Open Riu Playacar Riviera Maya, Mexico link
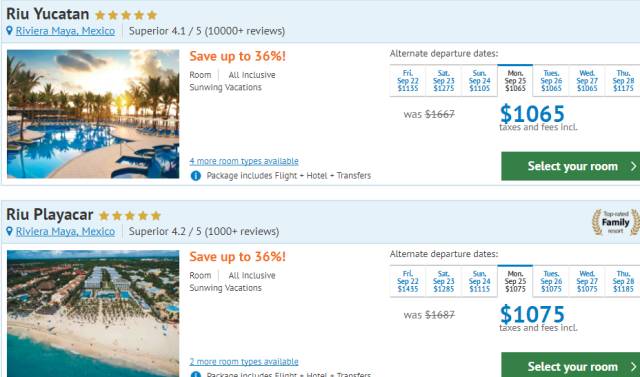The height and width of the screenshot is (377, 640). coord(65,231)
